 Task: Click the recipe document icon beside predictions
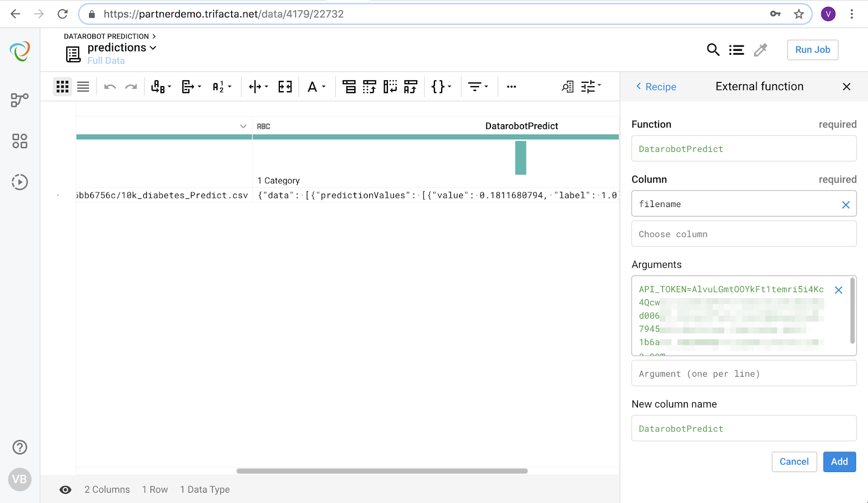click(73, 54)
